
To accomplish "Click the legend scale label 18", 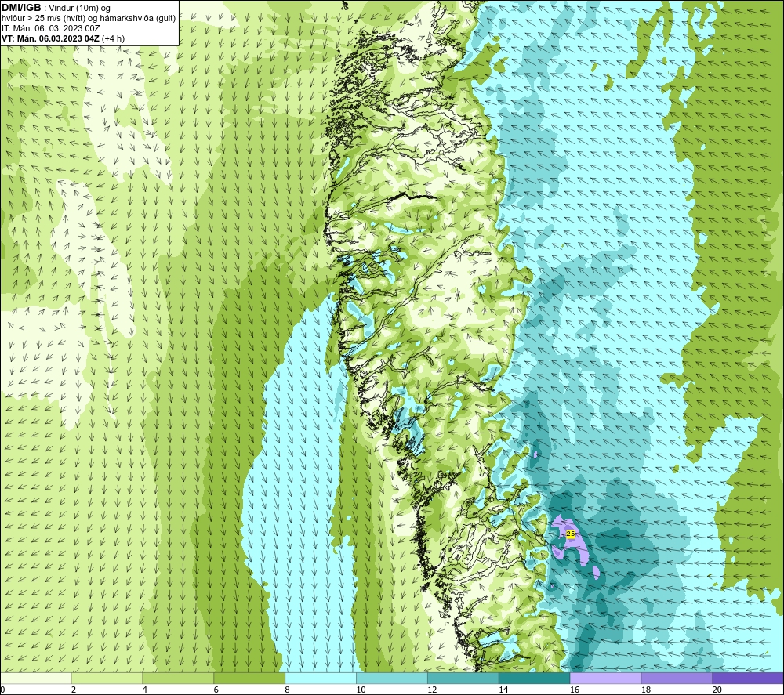I will point(646,690).
